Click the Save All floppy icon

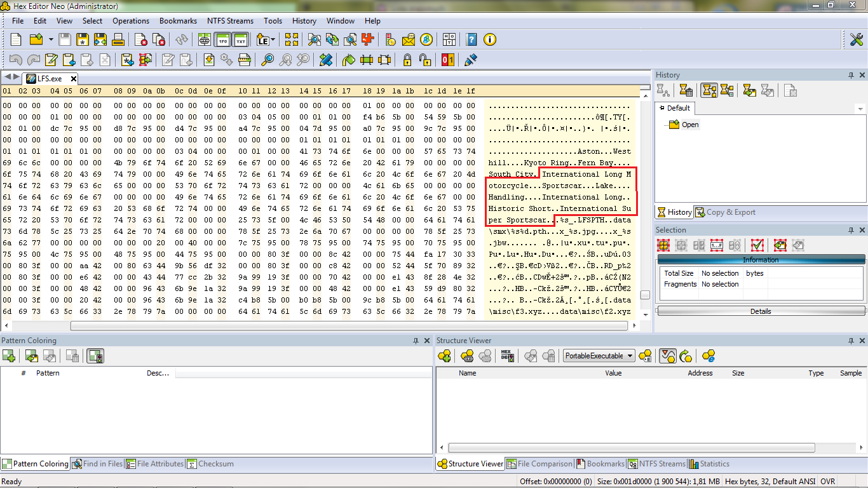pyautogui.click(x=100, y=39)
